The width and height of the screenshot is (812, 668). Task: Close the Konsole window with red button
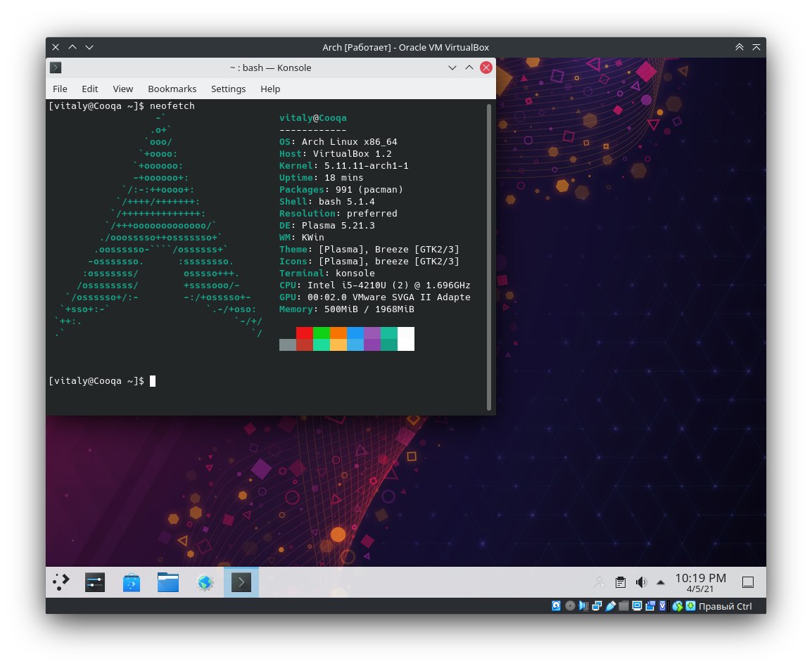pyautogui.click(x=486, y=68)
